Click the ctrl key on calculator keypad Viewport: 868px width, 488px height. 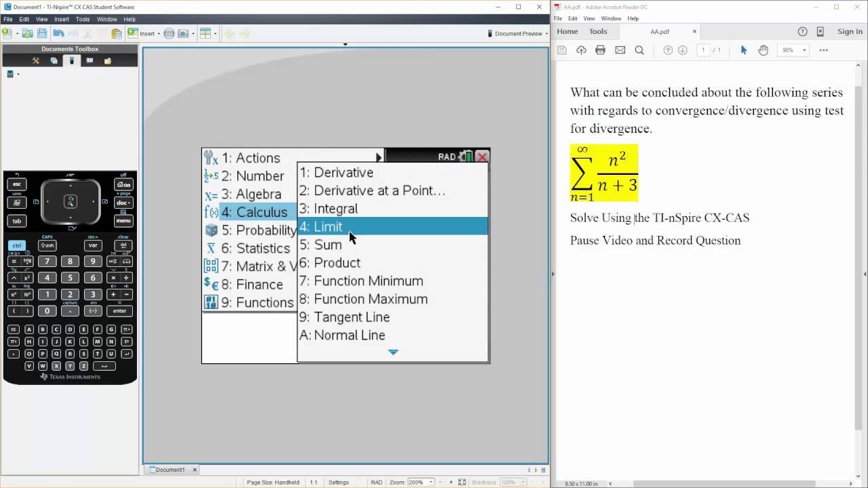point(17,245)
